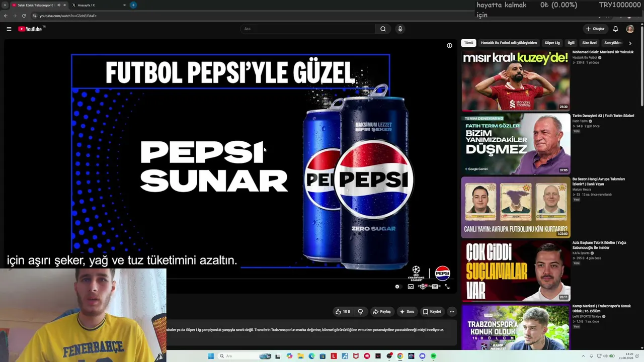Reload the page with the refresh icon
644x362 pixels.
[x=24, y=16]
